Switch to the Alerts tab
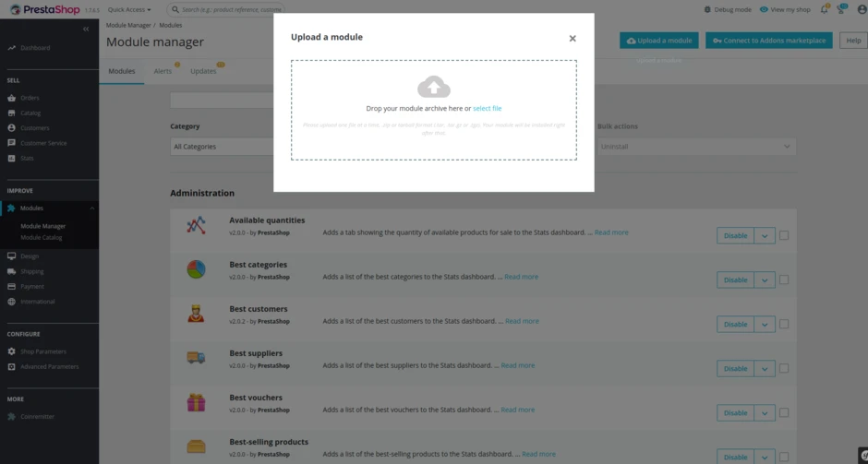The height and width of the screenshot is (464, 868). coord(163,71)
